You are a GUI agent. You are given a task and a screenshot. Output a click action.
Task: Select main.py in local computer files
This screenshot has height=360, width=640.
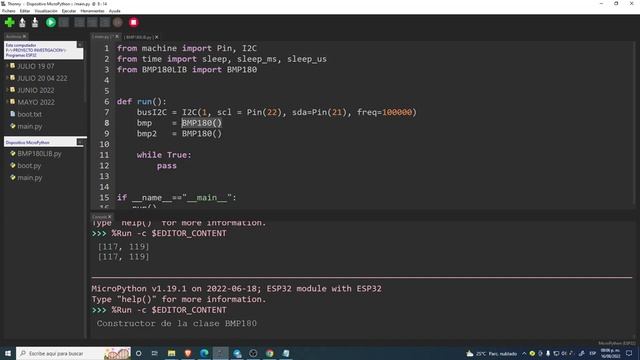point(29,126)
